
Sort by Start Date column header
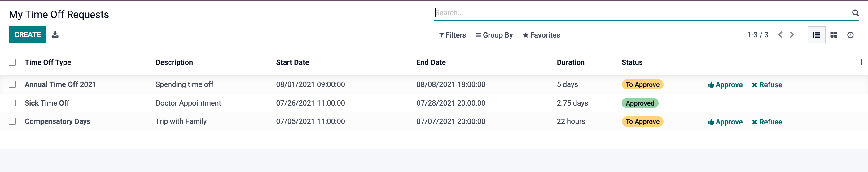[292, 62]
